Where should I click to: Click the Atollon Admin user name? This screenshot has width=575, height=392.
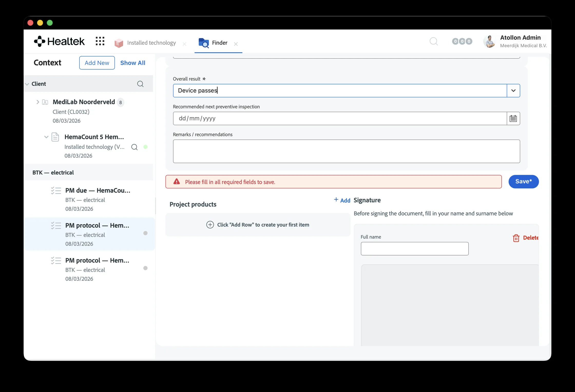pyautogui.click(x=520, y=37)
